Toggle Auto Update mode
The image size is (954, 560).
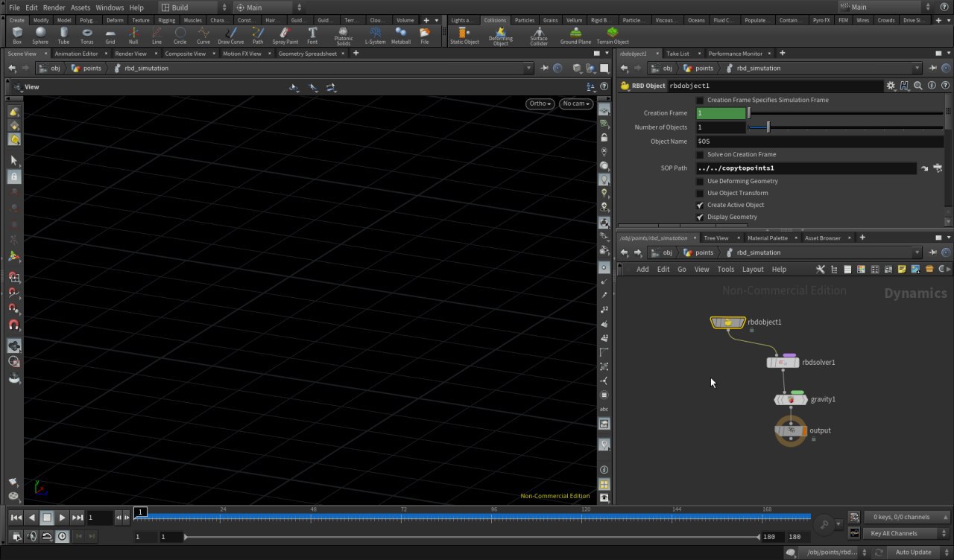[914, 553]
